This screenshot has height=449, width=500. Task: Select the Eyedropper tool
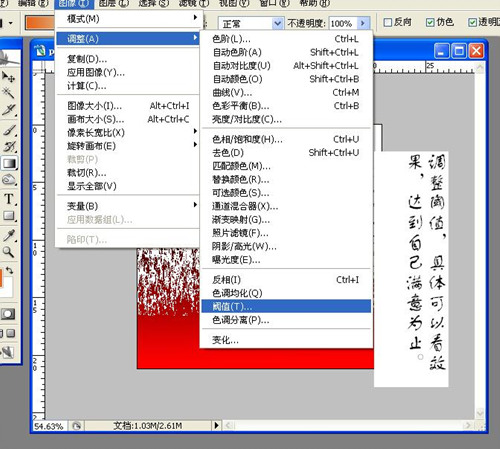click(9, 235)
